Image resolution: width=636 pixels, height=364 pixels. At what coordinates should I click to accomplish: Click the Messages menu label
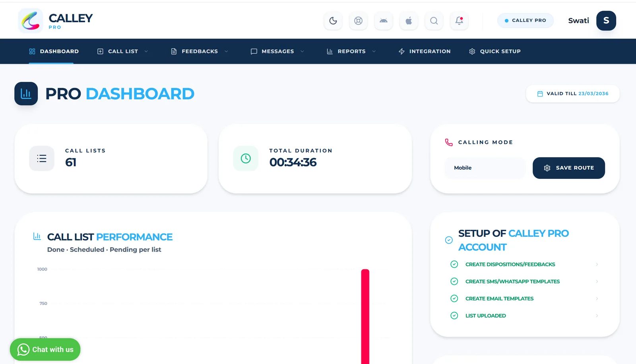click(278, 51)
